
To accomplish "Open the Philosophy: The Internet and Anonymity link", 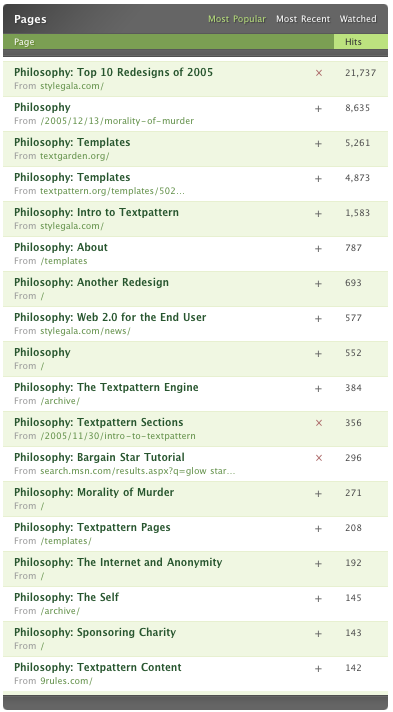I will click(118, 562).
